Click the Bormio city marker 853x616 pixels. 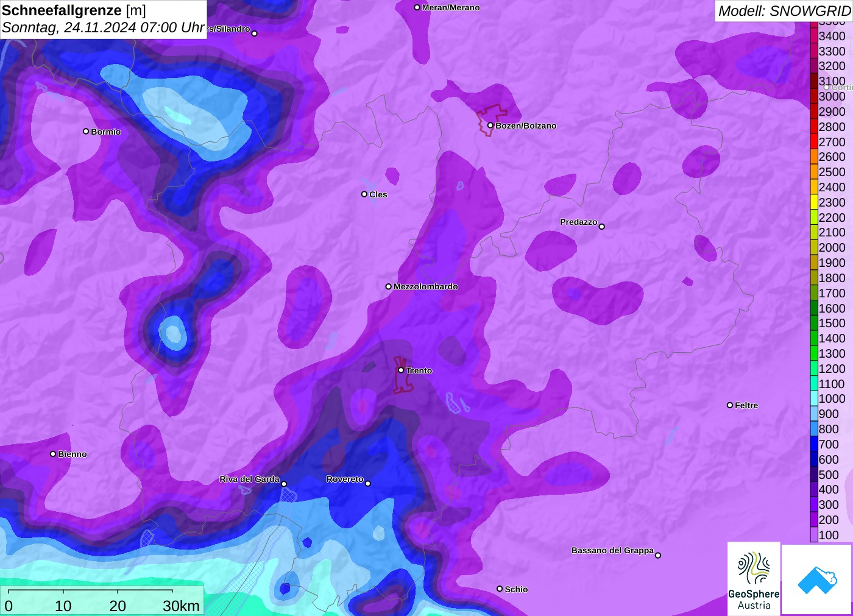[86, 131]
